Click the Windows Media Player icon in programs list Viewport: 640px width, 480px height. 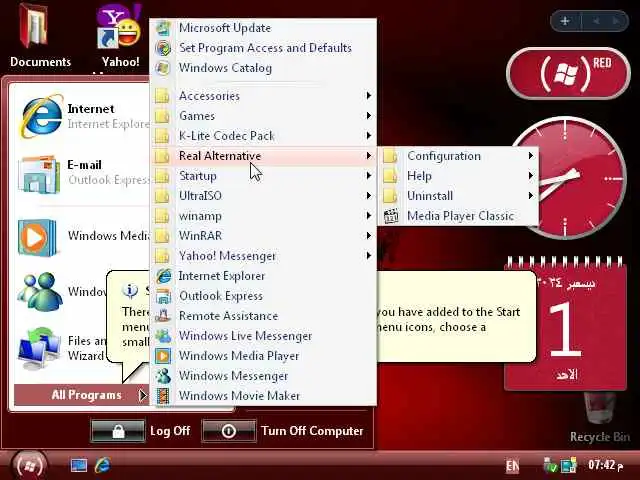163,356
